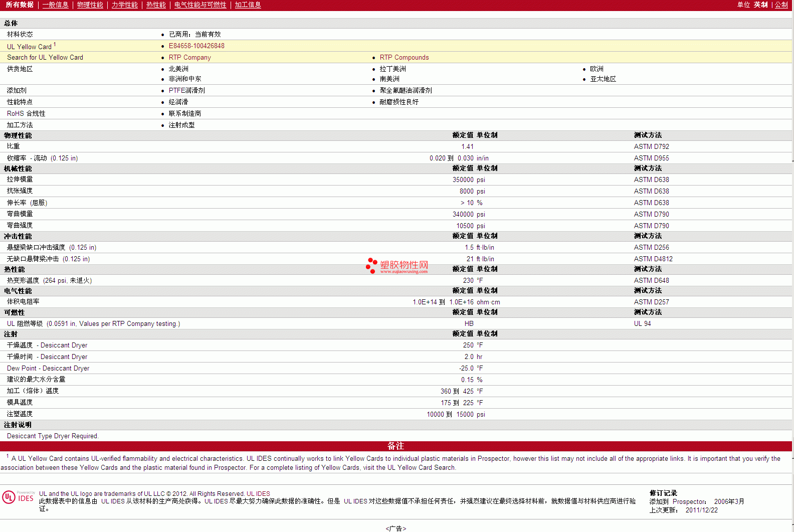The image size is (794, 532).
Task: Click the 建议的最大水分含量 row label
Action: tap(36, 380)
